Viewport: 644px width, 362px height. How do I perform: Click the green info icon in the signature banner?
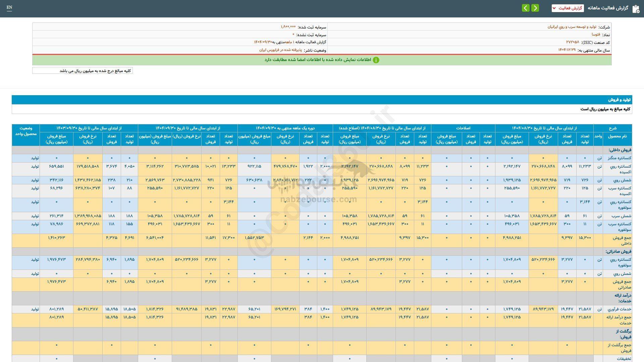[x=376, y=60]
